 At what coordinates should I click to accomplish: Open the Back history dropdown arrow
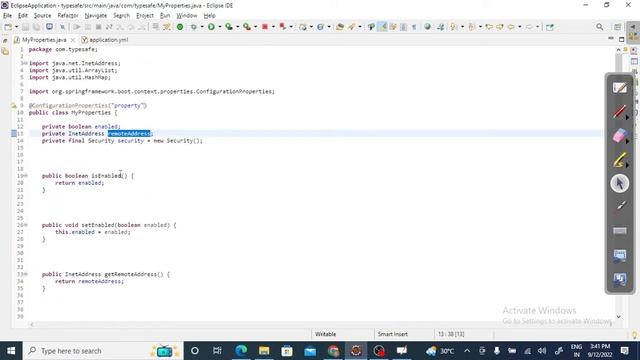pyautogui.click(x=520, y=27)
